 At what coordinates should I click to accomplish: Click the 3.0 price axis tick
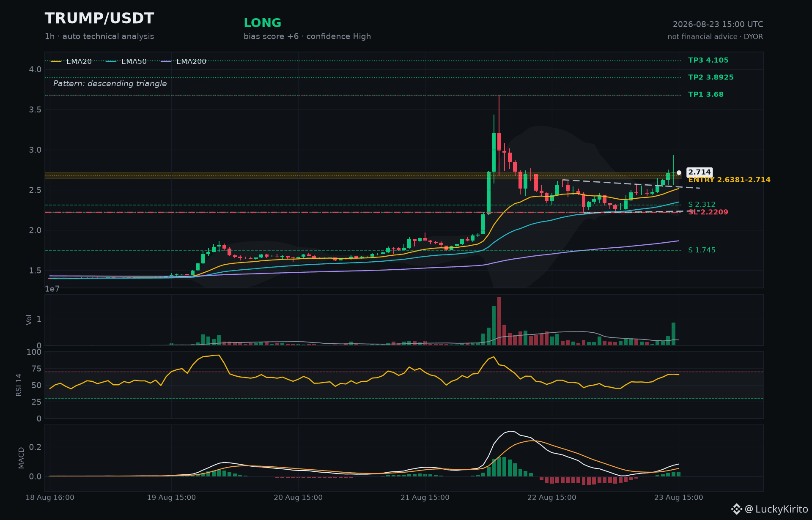tap(35, 150)
